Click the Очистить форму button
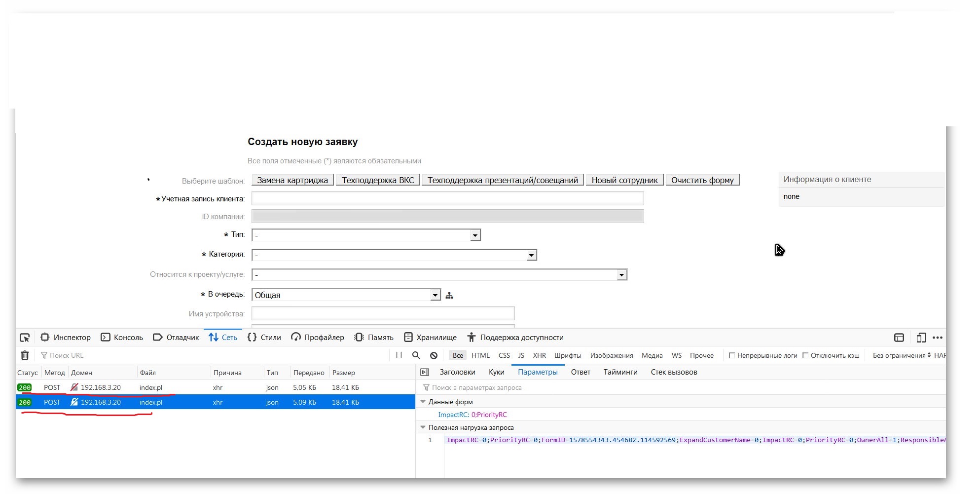The image size is (980, 494). point(702,180)
